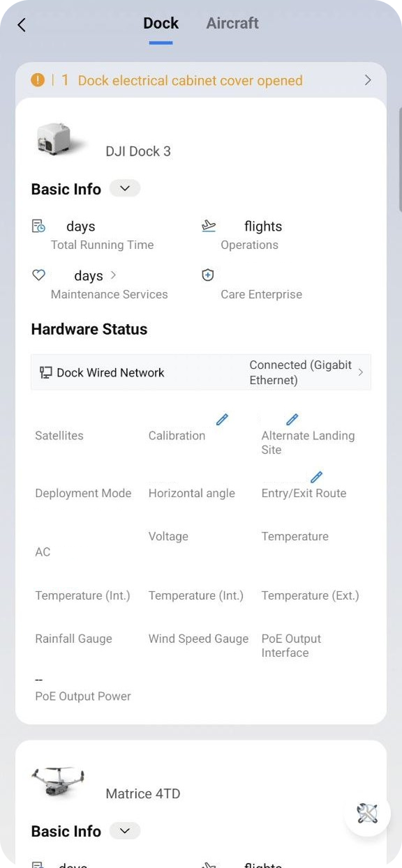Open the maintenance tools floating icon
Image resolution: width=402 pixels, height=868 pixels.
pyautogui.click(x=367, y=814)
